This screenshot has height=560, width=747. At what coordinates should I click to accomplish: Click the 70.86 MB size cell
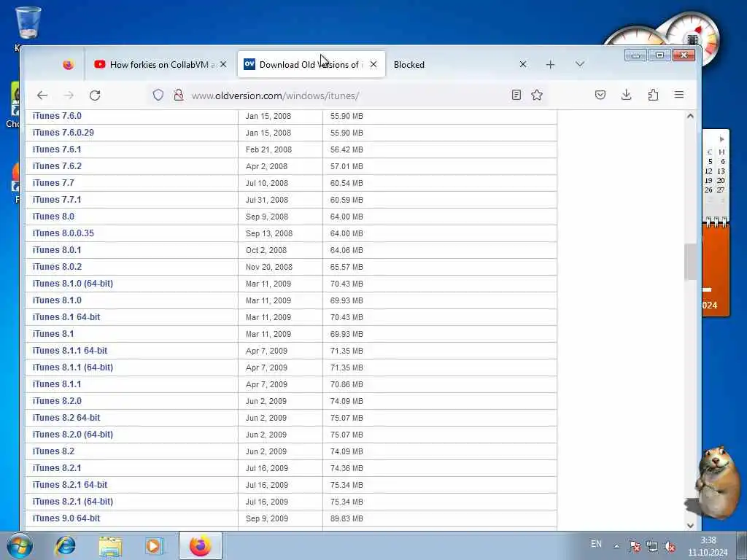(440, 384)
